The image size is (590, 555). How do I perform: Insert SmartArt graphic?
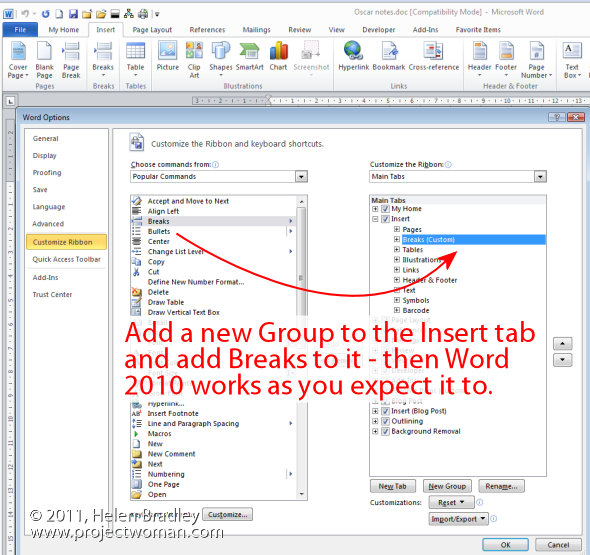(249, 56)
